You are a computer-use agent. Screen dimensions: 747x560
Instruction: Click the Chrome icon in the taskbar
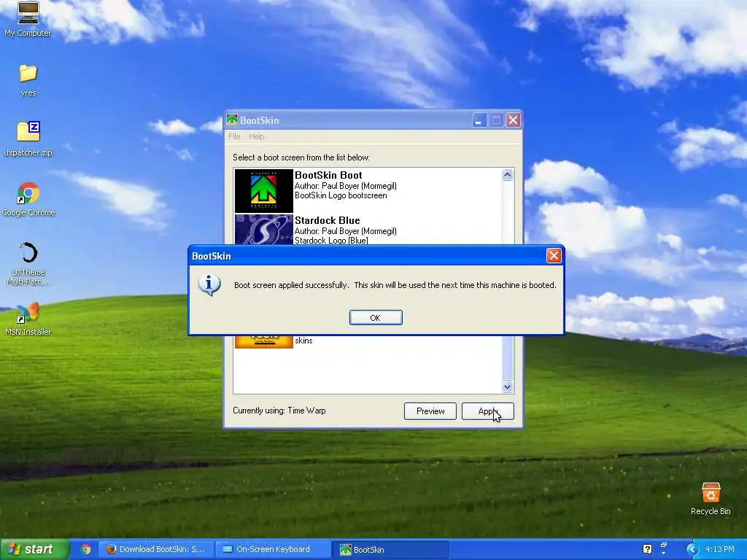pyautogui.click(x=86, y=550)
